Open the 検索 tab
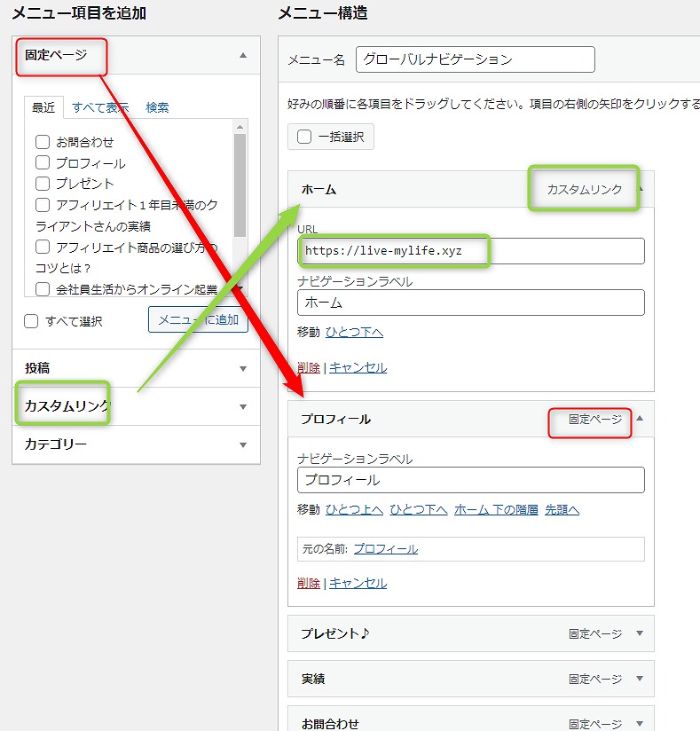The width and height of the screenshot is (700, 731). coord(157,107)
